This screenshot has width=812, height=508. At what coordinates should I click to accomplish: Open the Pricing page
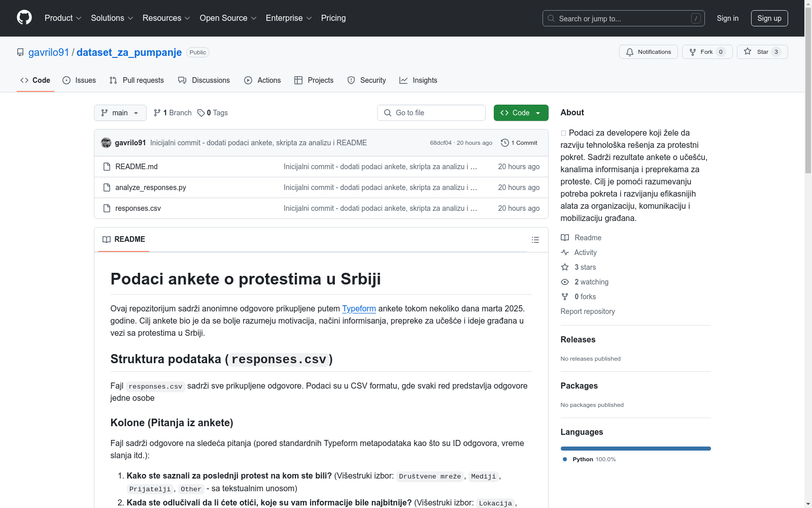[333, 18]
